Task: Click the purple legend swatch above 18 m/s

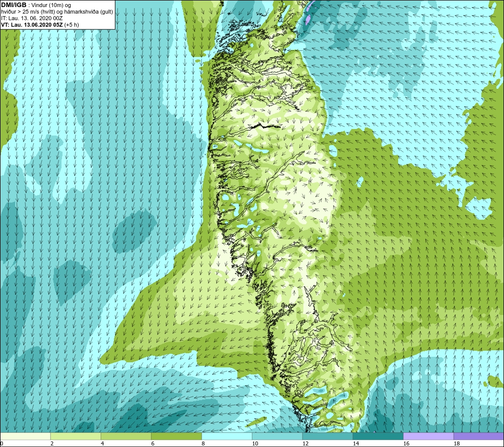Action: (x=479, y=436)
